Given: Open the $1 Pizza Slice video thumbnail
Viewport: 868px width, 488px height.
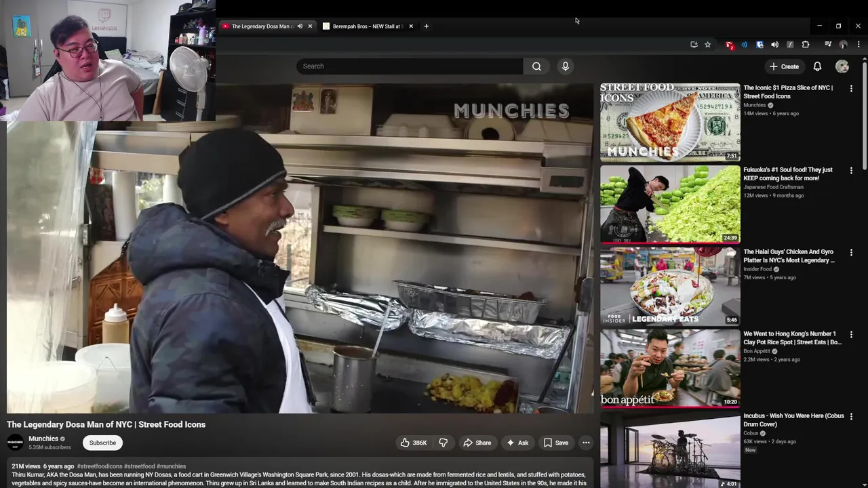Looking at the screenshot, I should tap(670, 122).
